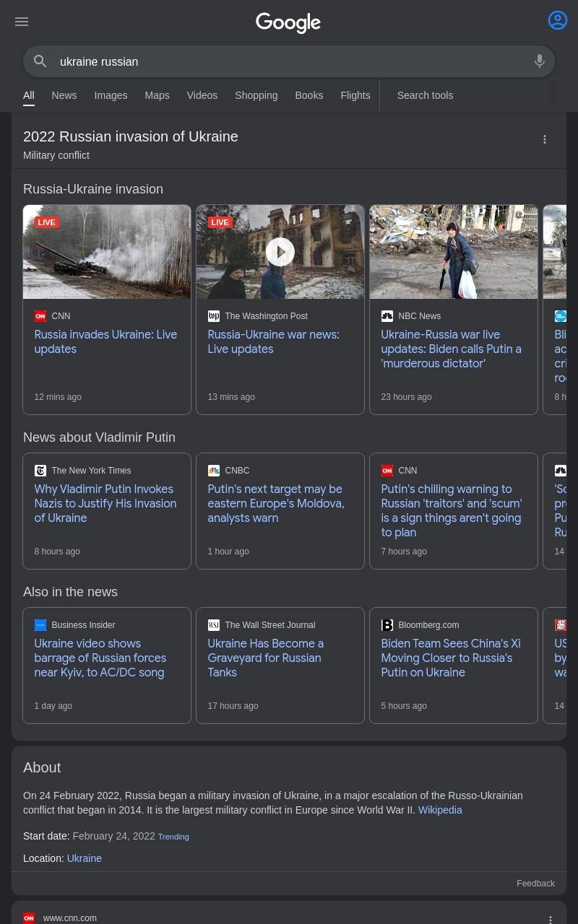Open the burning tank CNN thumbnail

click(107, 252)
